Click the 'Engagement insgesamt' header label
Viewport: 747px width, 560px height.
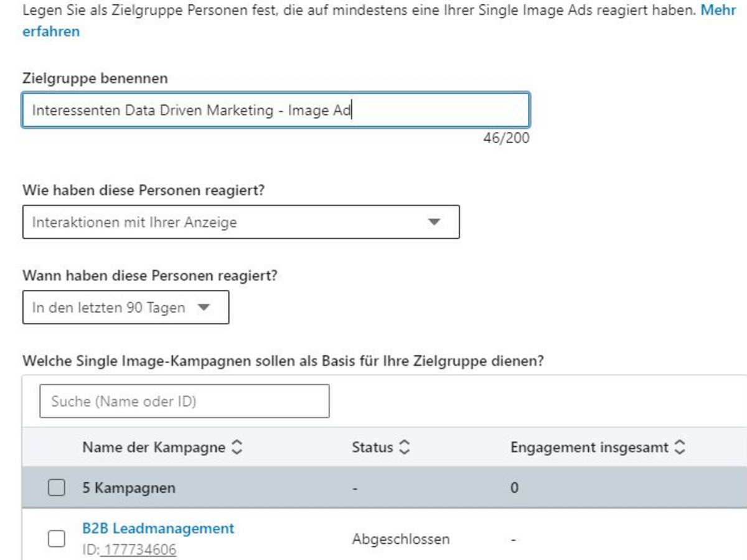(589, 447)
